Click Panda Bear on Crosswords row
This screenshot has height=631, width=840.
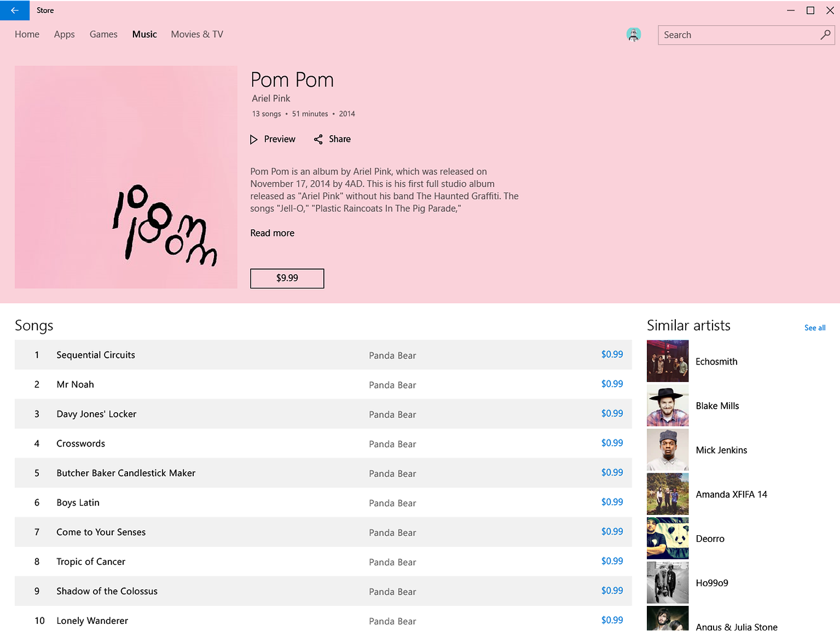pos(392,444)
